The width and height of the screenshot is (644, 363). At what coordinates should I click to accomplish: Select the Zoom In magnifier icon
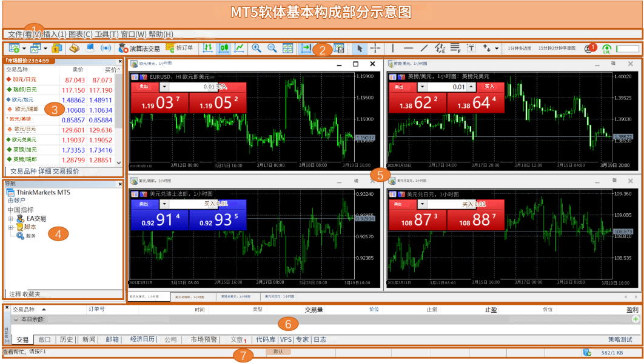[257, 48]
